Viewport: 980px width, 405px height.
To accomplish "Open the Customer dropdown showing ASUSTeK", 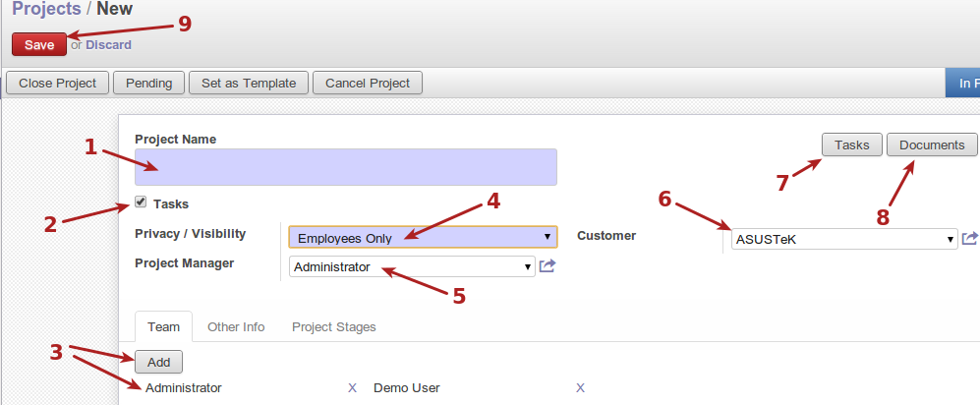I will (x=843, y=239).
